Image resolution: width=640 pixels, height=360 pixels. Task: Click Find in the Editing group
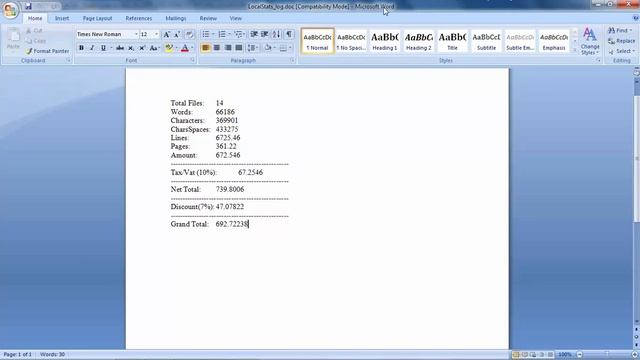click(x=620, y=31)
